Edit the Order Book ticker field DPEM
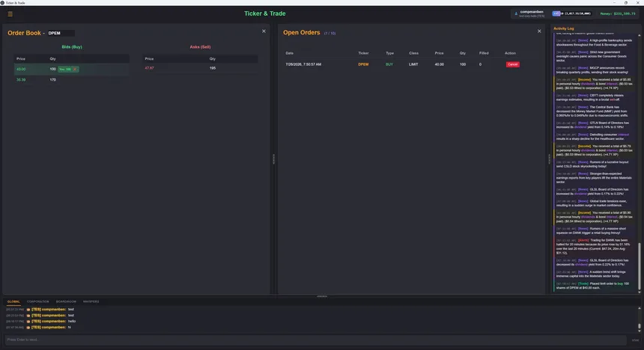Viewport: 644px width, 350px height. [61, 33]
